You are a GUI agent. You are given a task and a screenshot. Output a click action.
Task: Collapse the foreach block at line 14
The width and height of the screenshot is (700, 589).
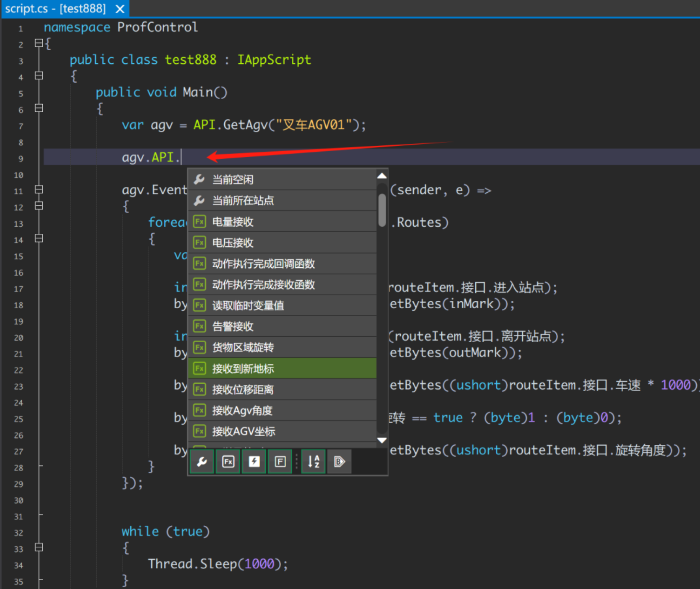[x=39, y=238]
